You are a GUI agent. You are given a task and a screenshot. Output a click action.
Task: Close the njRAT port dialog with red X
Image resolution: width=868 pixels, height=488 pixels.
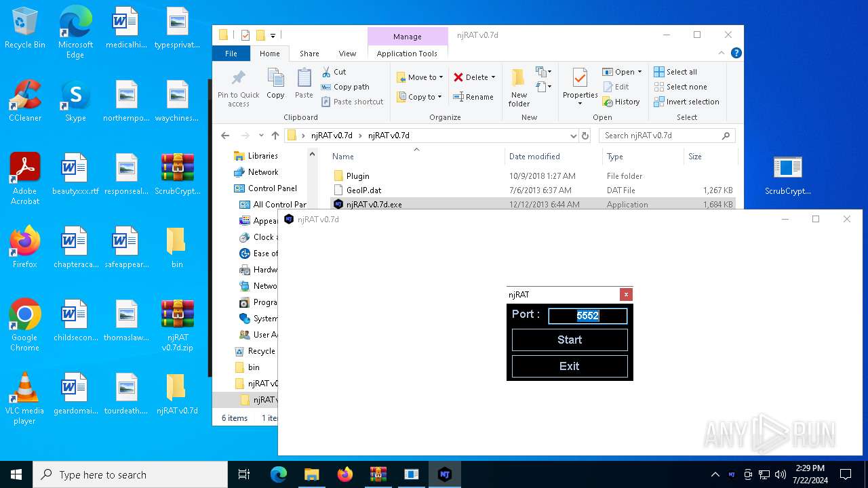coord(626,294)
